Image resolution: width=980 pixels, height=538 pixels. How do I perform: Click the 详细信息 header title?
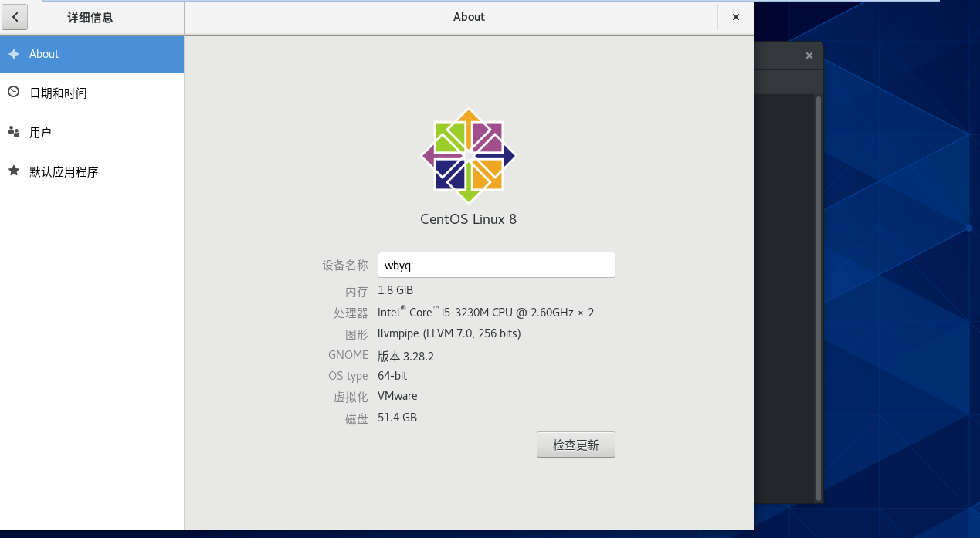pyautogui.click(x=90, y=17)
